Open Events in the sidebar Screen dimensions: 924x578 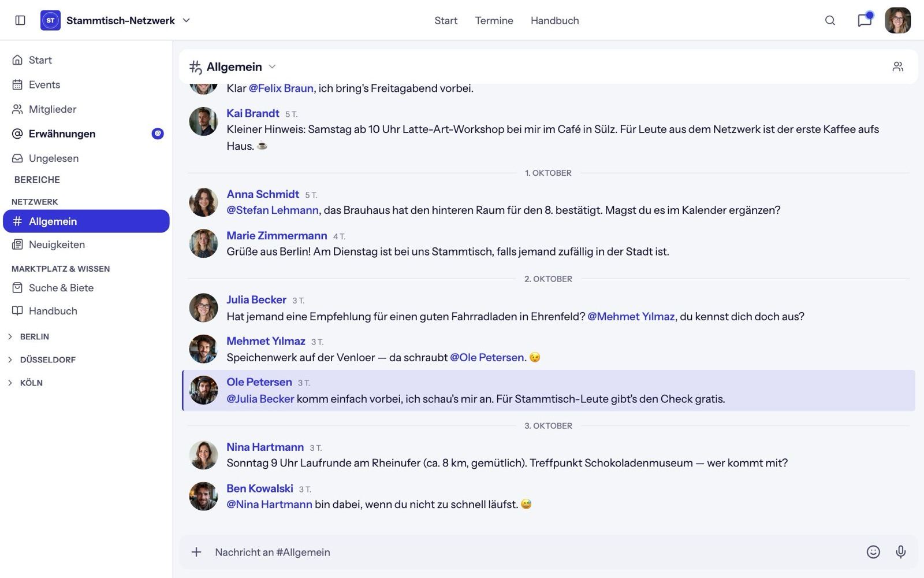point(86,84)
